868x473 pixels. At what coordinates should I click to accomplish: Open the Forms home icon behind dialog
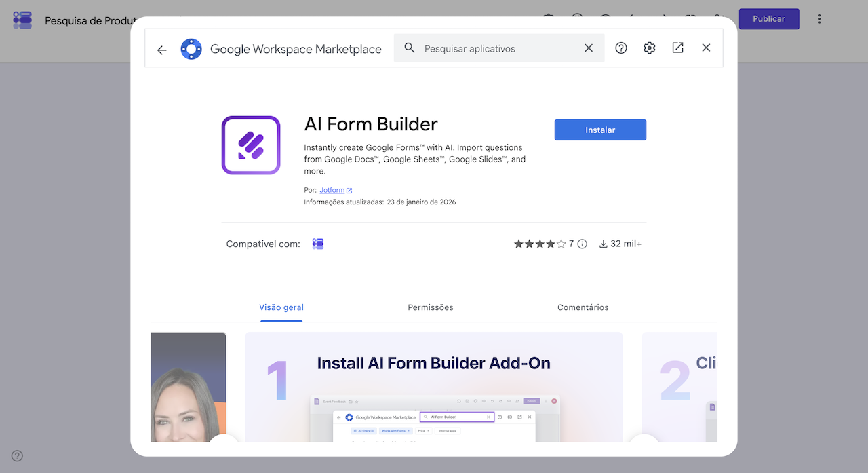coord(22,20)
